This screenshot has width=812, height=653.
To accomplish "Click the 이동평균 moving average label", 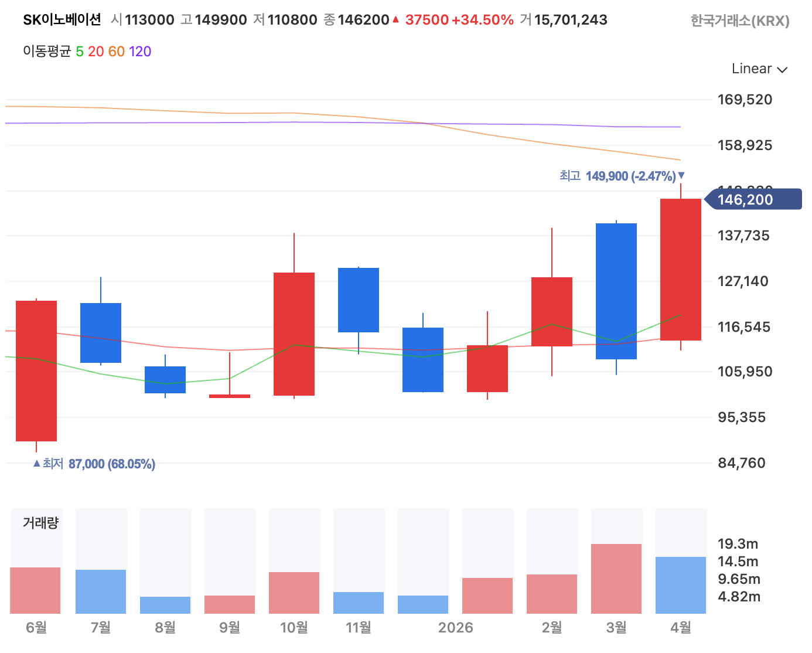I will pyautogui.click(x=47, y=52).
